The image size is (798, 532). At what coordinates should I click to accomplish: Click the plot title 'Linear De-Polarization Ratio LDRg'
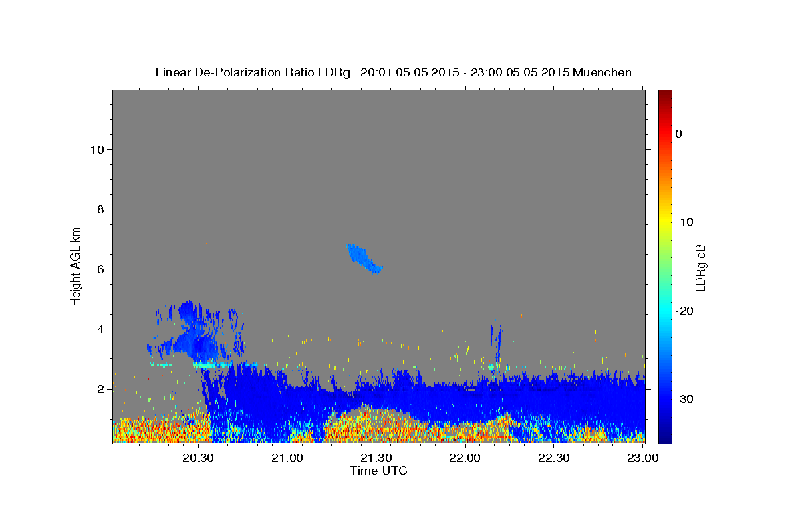pyautogui.click(x=253, y=72)
